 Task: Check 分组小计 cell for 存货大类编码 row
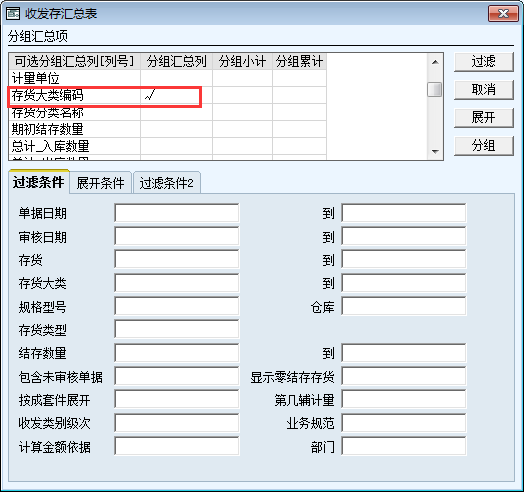tap(242, 96)
